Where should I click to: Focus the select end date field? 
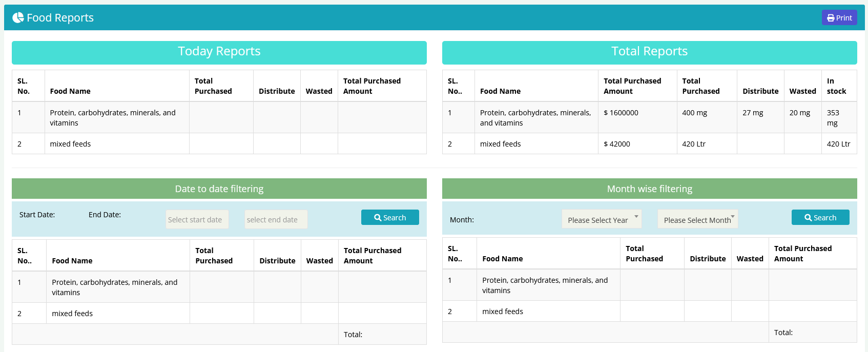pyautogui.click(x=276, y=220)
